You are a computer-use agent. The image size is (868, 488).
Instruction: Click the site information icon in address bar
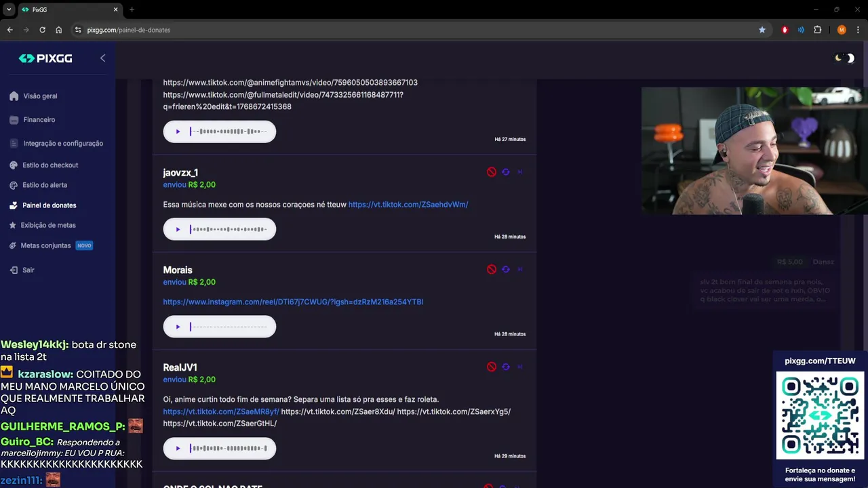pos(78,30)
